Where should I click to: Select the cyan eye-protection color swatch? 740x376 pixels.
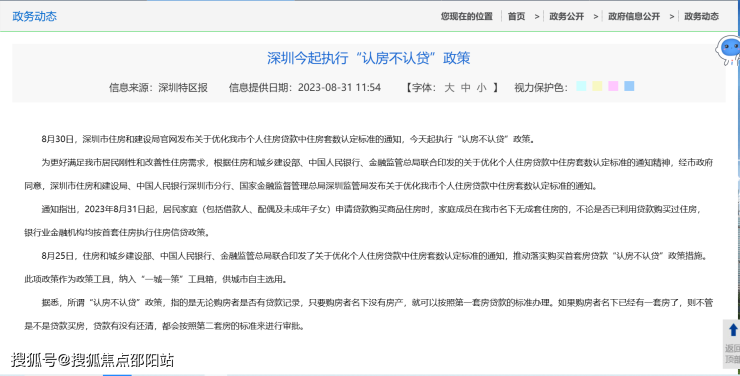pyautogui.click(x=581, y=86)
